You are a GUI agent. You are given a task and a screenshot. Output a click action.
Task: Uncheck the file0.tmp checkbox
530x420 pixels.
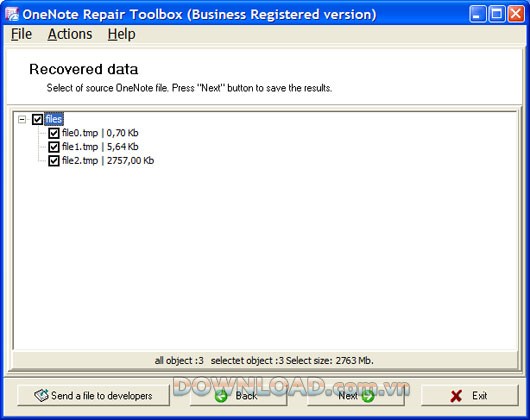pyautogui.click(x=53, y=133)
